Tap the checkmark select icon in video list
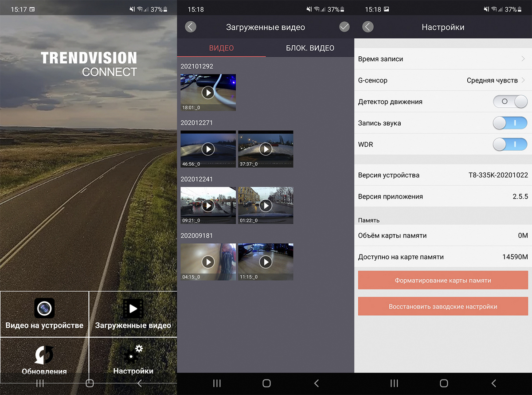The image size is (532, 395). pyautogui.click(x=344, y=27)
